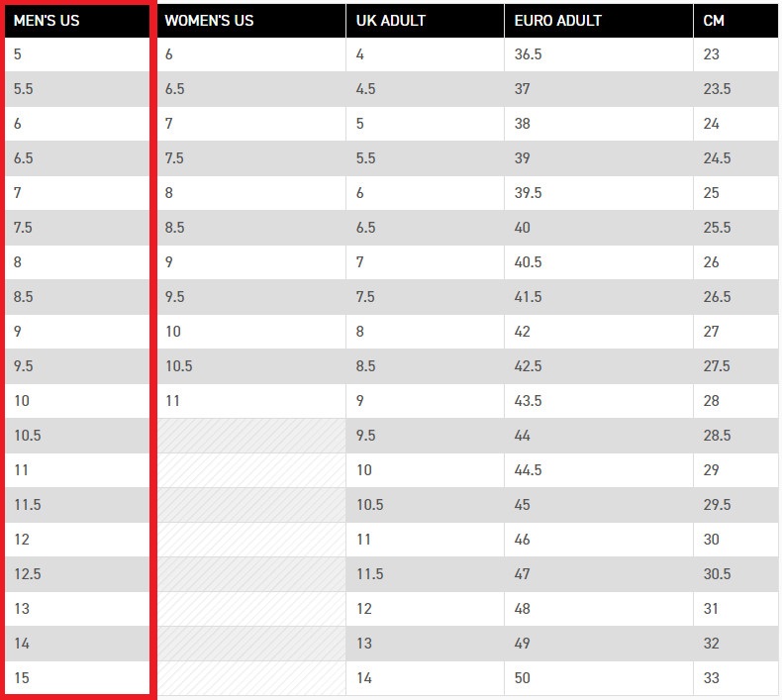Select Euro adult size 43.5 cell
The width and height of the screenshot is (782, 700).
599,401
